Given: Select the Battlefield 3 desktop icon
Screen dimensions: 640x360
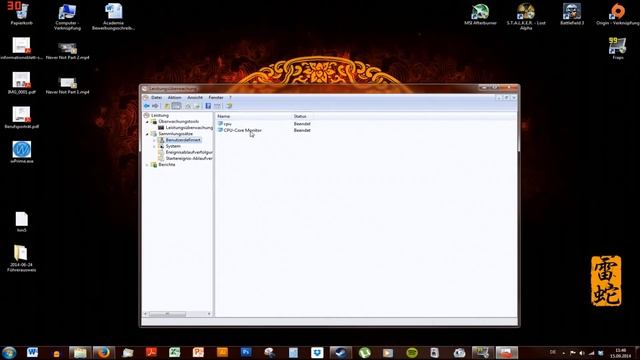Looking at the screenshot, I should point(571,14).
